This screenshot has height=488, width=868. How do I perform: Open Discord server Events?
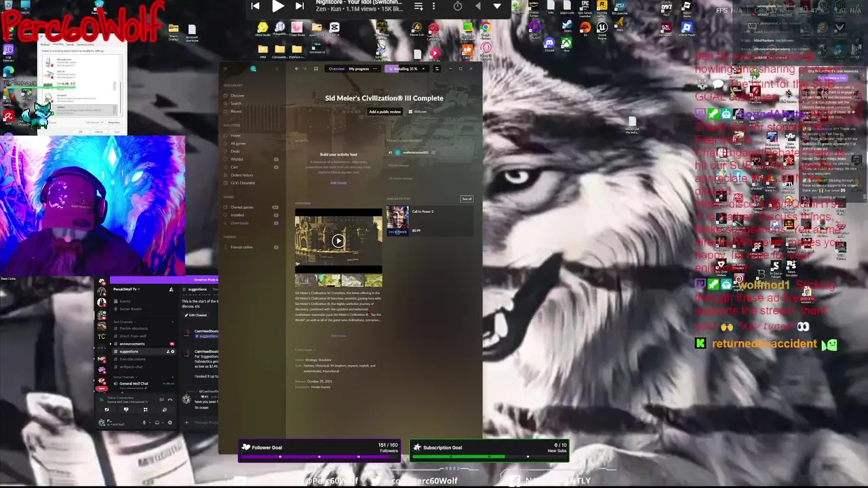(124, 302)
